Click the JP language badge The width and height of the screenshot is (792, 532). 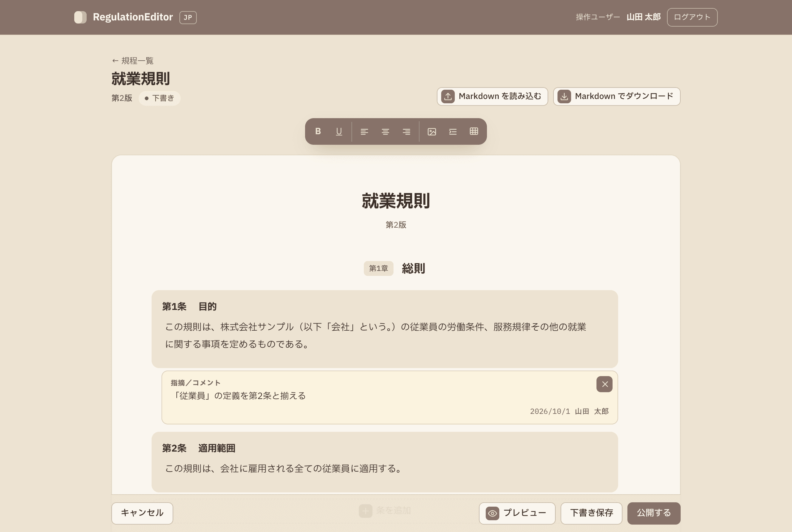(188, 17)
